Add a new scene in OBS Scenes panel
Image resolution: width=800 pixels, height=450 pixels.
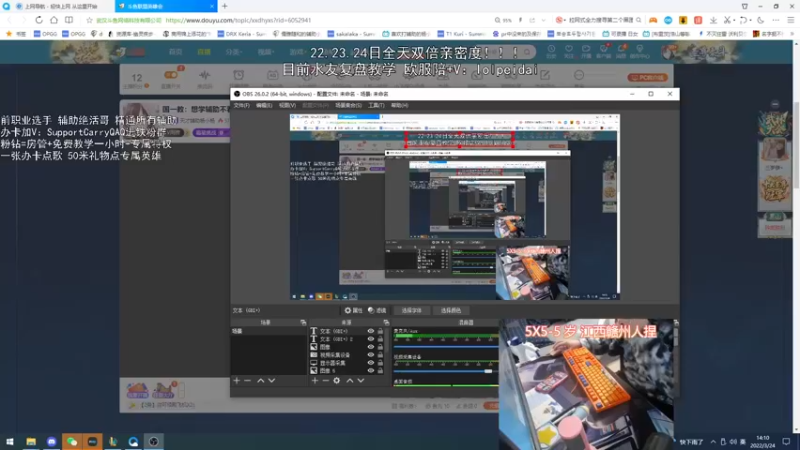coord(236,381)
